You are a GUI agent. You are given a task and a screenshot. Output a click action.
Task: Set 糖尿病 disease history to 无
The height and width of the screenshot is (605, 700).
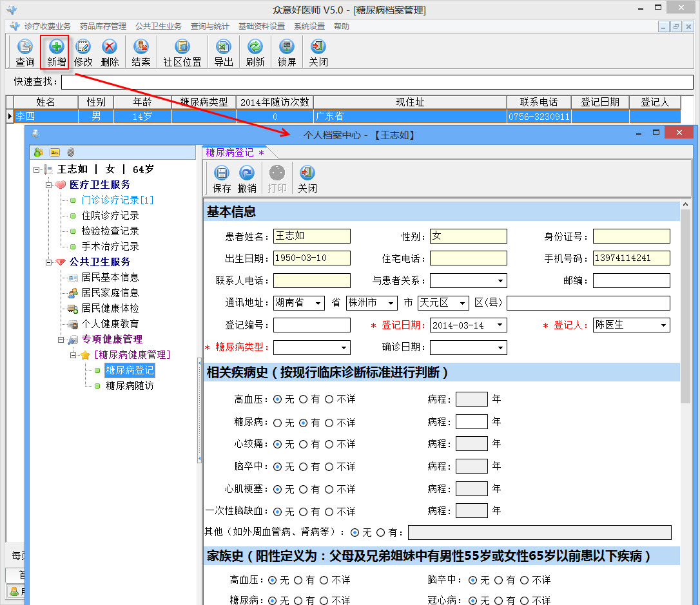pyautogui.click(x=277, y=423)
